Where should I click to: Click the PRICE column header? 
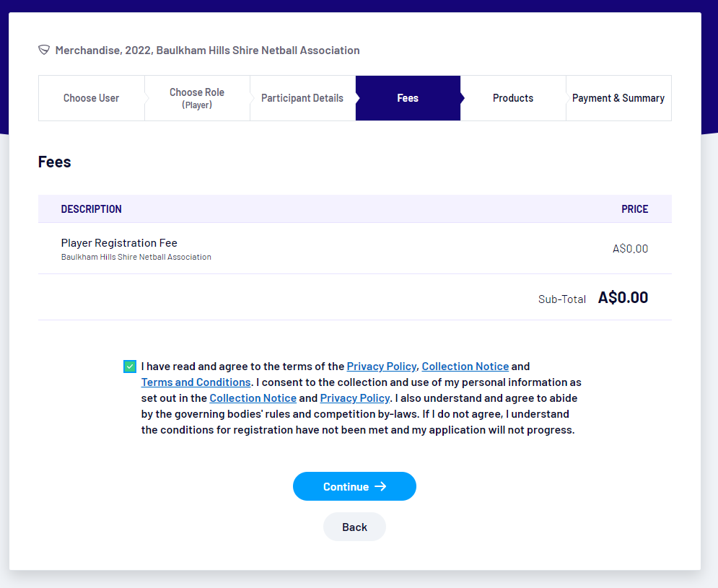click(635, 209)
